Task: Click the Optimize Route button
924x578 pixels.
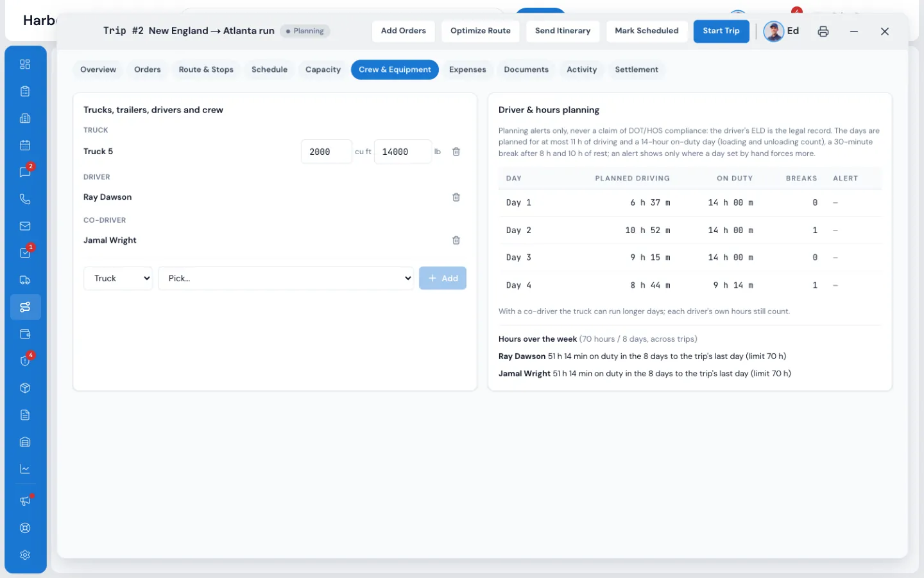Action: [x=481, y=31]
